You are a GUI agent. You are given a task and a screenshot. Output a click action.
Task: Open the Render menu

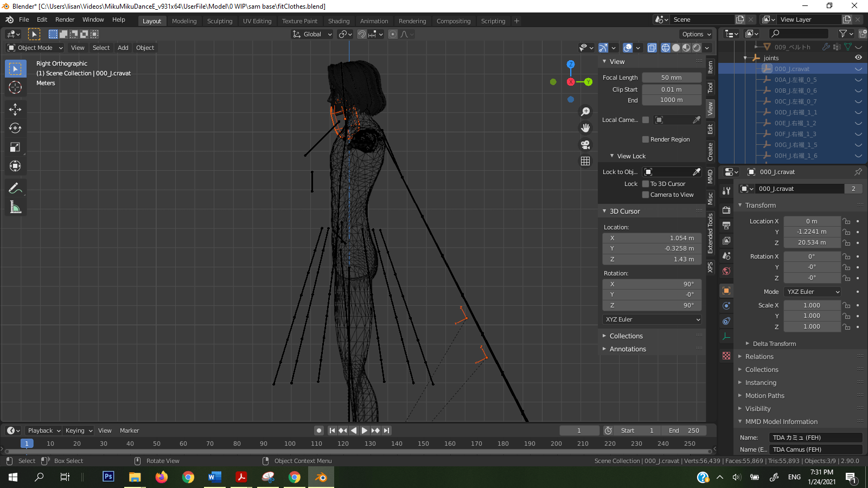65,20
